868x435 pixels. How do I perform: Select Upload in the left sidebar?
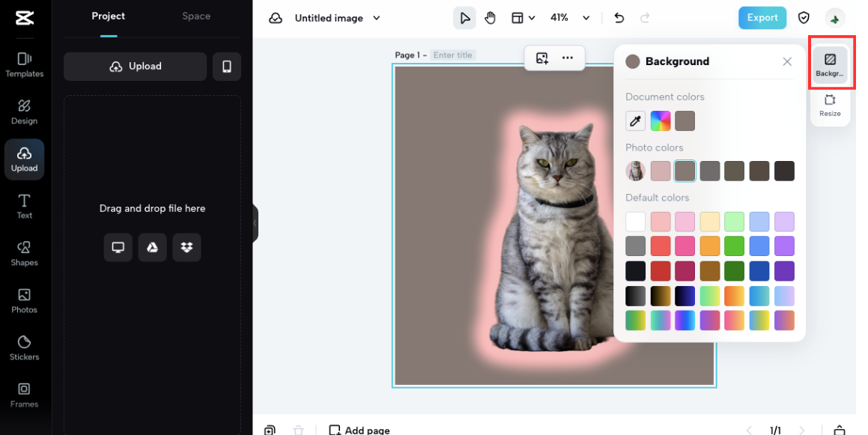(25, 159)
